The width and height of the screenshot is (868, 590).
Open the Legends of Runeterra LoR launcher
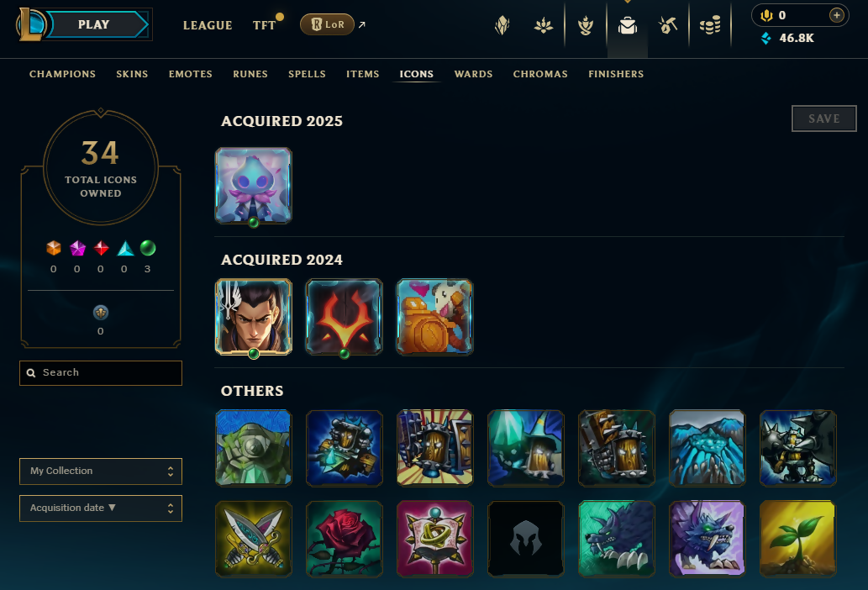327,24
